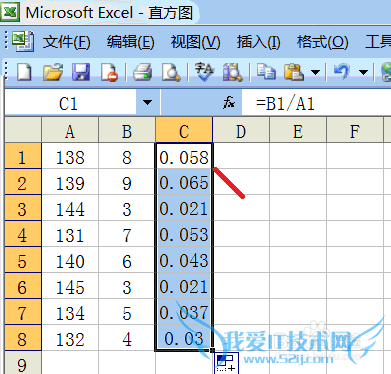Viewport: 391px width, 374px height.
Task: Select row 7 header
Action: [x=23, y=312]
